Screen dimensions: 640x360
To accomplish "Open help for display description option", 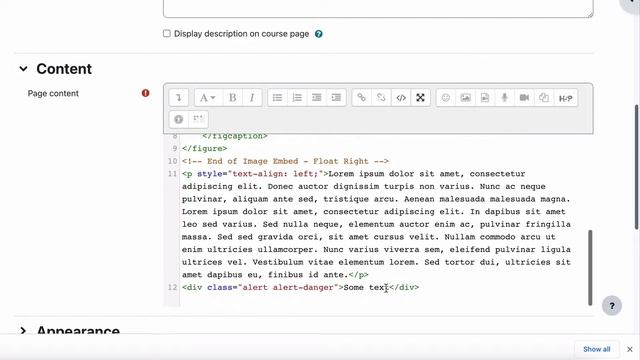I will point(319,34).
